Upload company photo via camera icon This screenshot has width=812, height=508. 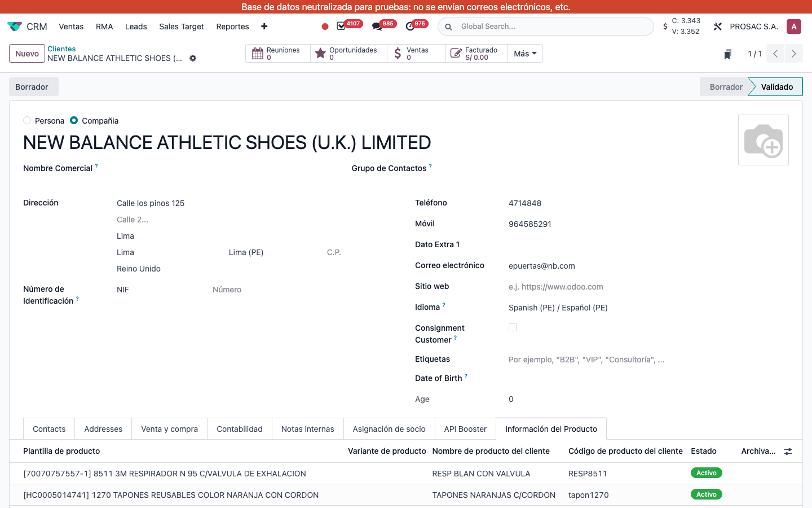click(x=764, y=140)
